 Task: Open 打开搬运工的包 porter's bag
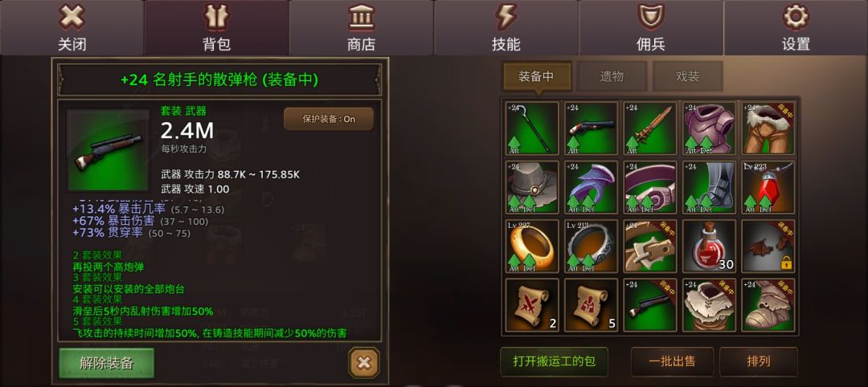pos(554,361)
